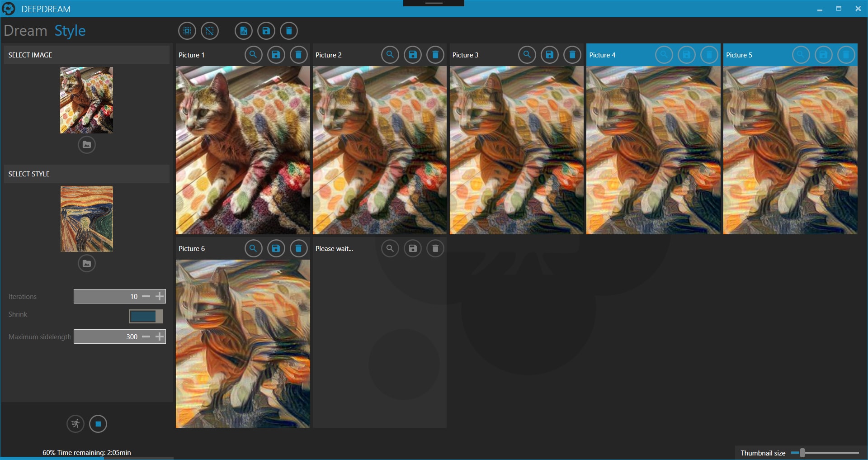The width and height of the screenshot is (868, 460).
Task: Zoom Picture 4 with its magnifier icon
Action: 664,55
